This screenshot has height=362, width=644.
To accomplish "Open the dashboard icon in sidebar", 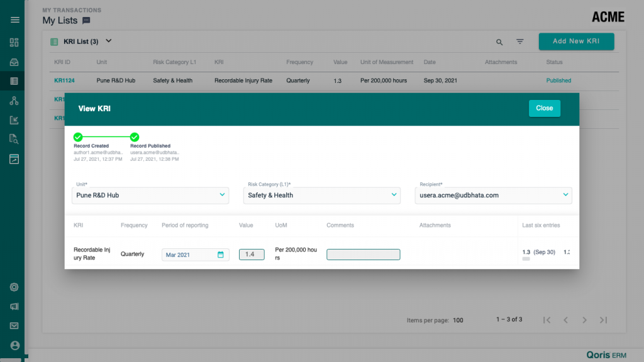I will 14,42.
